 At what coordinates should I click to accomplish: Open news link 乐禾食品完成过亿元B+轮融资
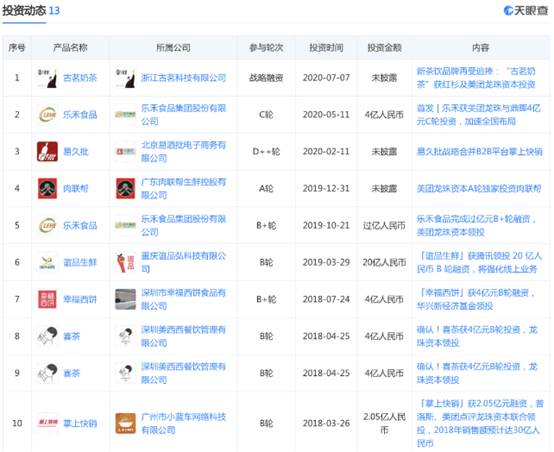[476, 225]
